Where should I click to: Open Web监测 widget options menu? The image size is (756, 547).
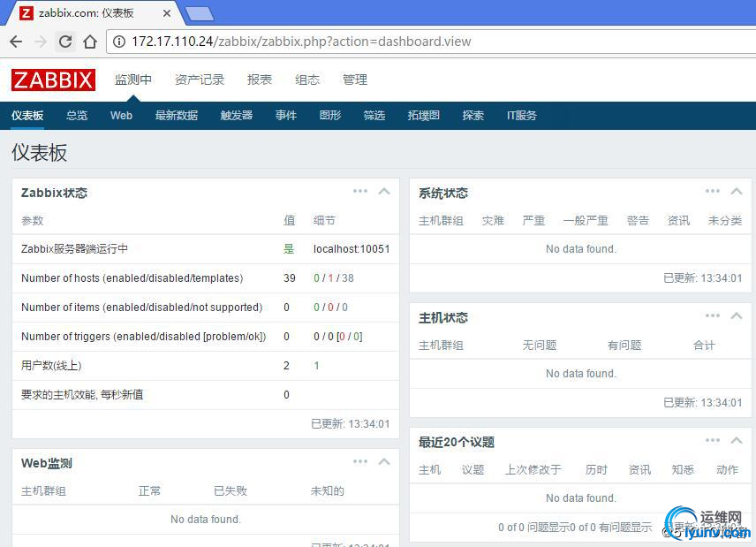tap(360, 461)
